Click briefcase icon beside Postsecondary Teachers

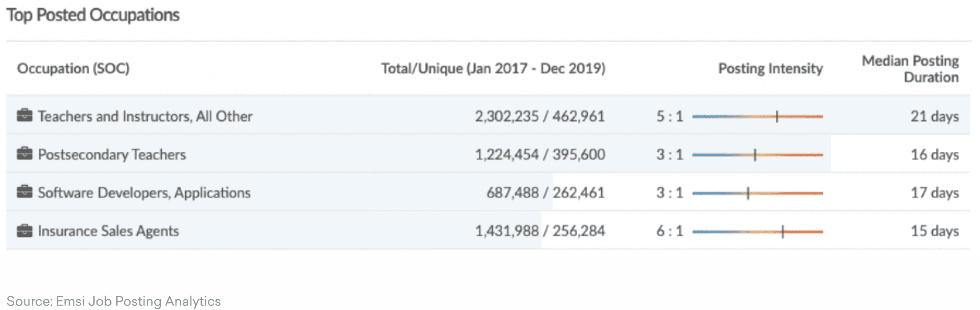[24, 153]
